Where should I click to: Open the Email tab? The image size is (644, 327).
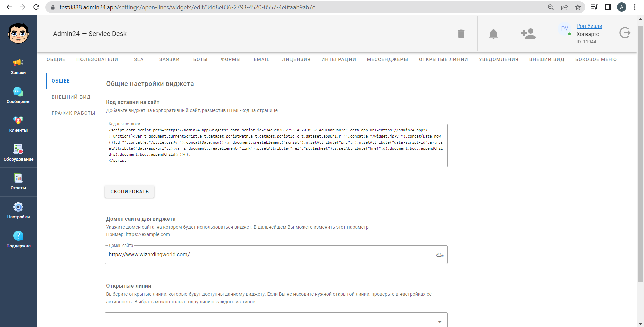[x=262, y=59]
